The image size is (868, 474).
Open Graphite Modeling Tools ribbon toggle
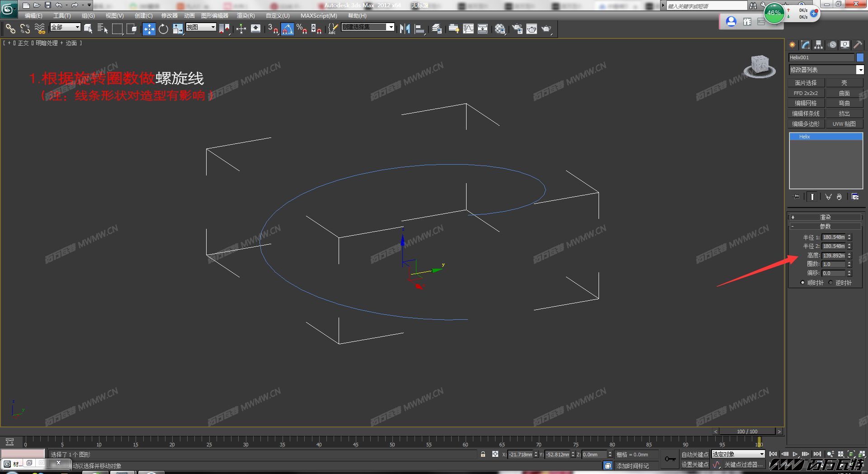coord(453,29)
